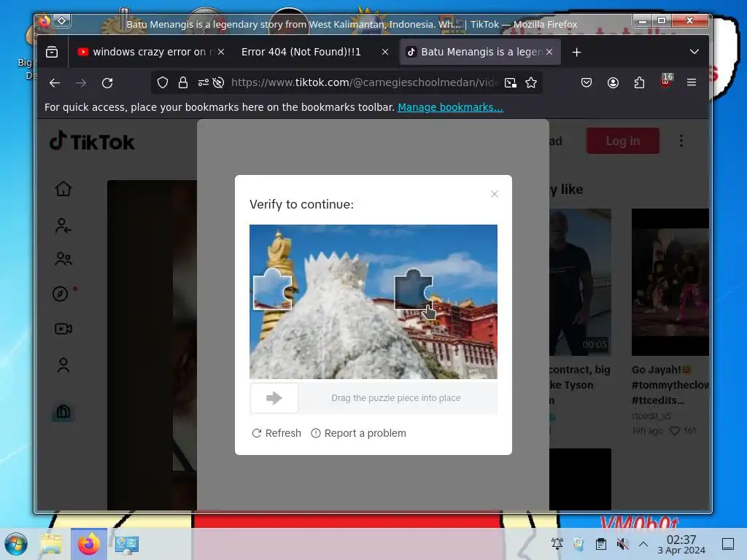Click the Go Jayah video caption
The image size is (747, 560).
pyautogui.click(x=670, y=385)
